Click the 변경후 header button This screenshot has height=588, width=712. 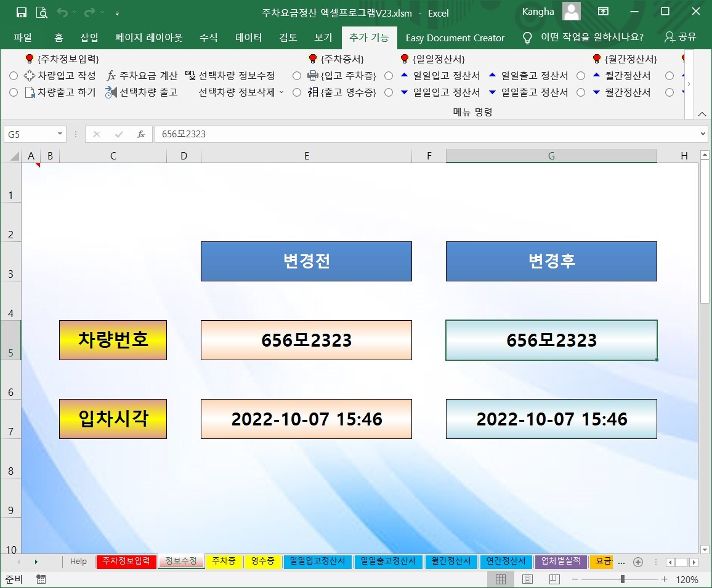point(551,261)
